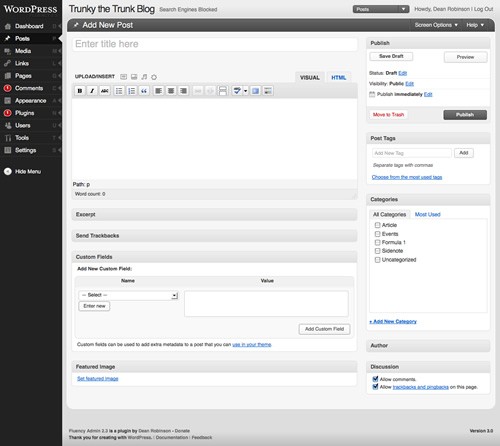Toggle the spellchecker icon
Viewport: 500px width, 446px height.
pyautogui.click(x=237, y=91)
